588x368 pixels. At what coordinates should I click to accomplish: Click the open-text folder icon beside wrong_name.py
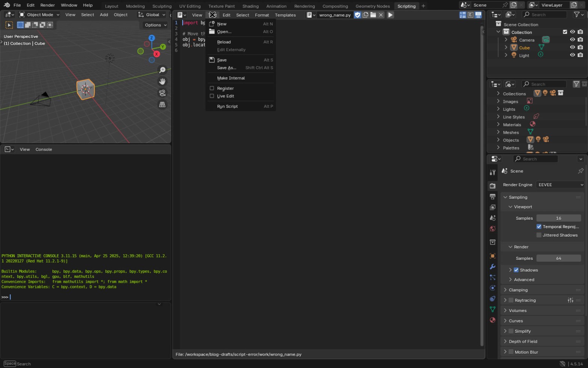point(373,15)
